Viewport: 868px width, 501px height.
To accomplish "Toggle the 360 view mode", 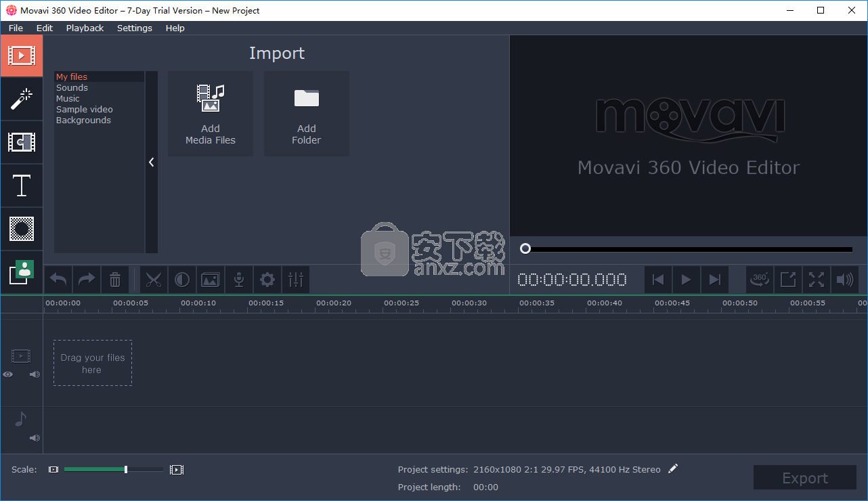I will click(x=760, y=280).
